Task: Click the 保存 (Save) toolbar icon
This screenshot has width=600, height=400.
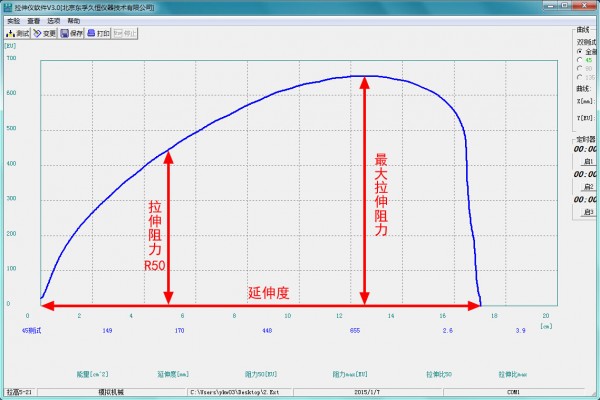Action: click(71, 33)
